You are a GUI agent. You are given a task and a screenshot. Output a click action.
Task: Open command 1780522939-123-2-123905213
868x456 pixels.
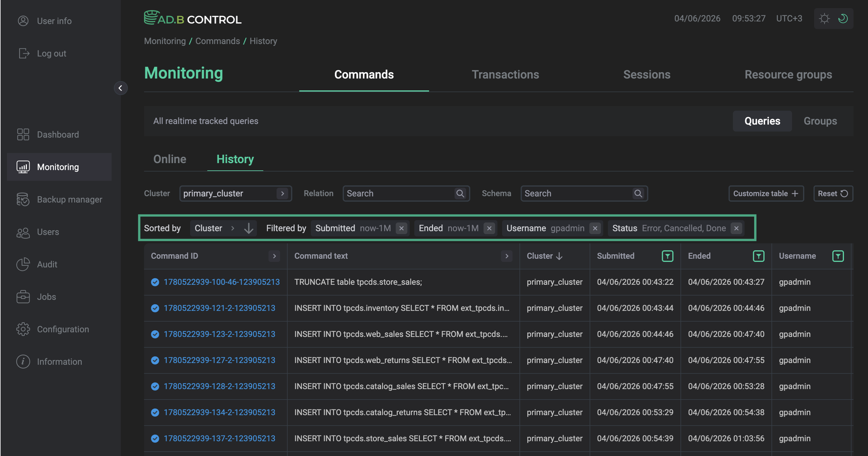point(219,334)
